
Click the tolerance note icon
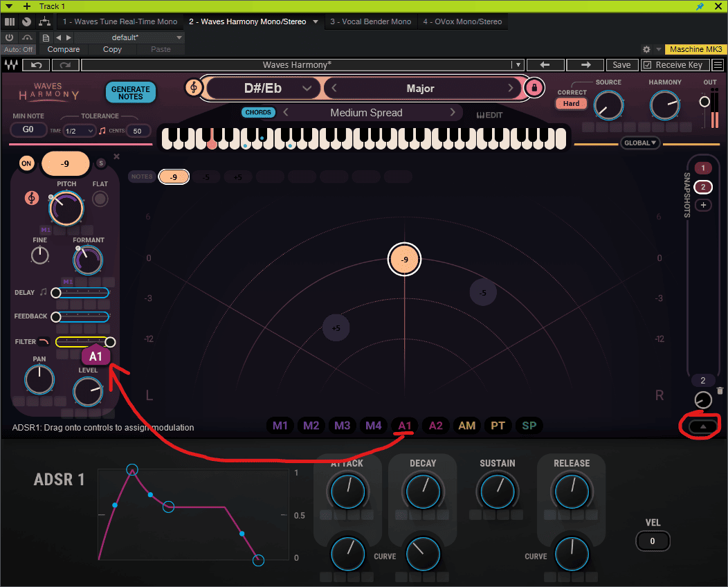point(102,131)
